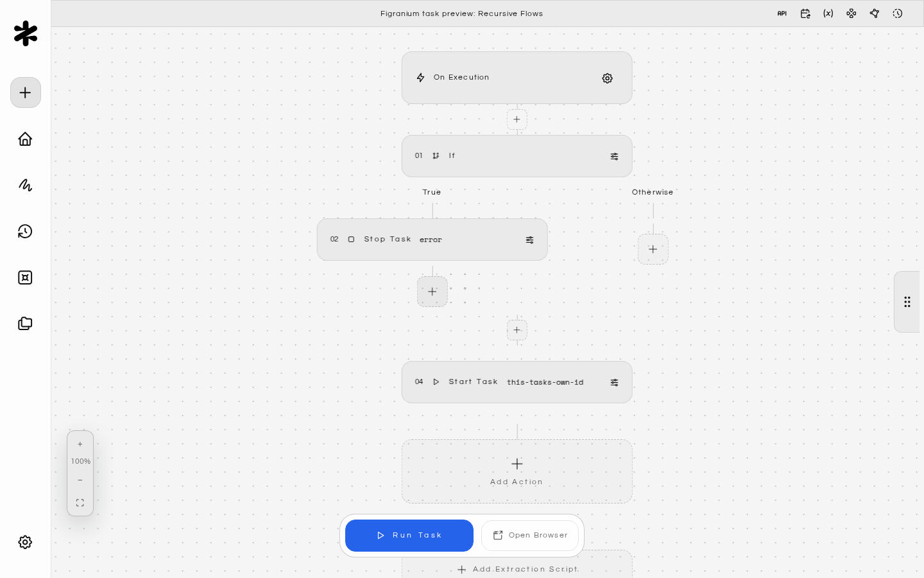924x578 pixels.
Task: Click the 100% zoom level
Action: pyautogui.click(x=81, y=461)
